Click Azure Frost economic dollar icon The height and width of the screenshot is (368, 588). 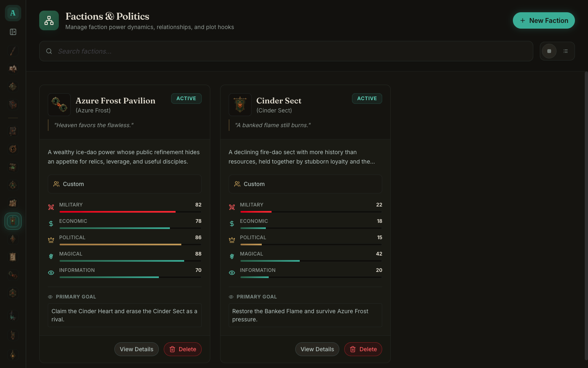[51, 224]
